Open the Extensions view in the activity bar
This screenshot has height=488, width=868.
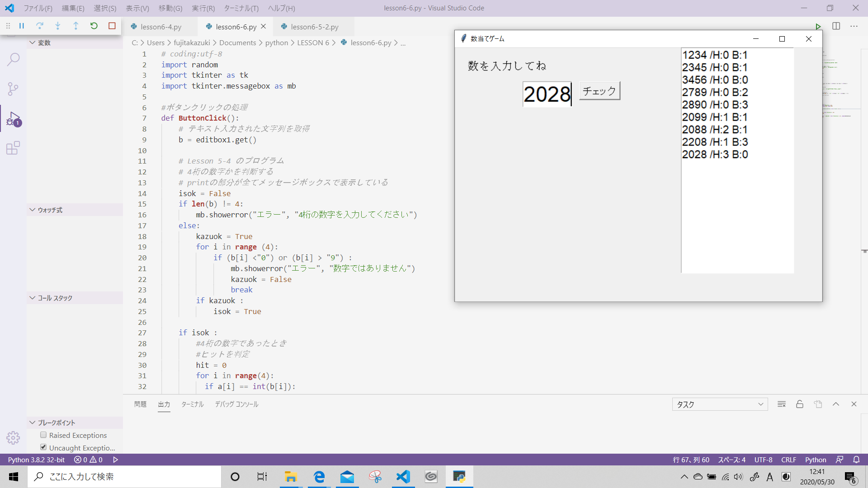coord(13,148)
